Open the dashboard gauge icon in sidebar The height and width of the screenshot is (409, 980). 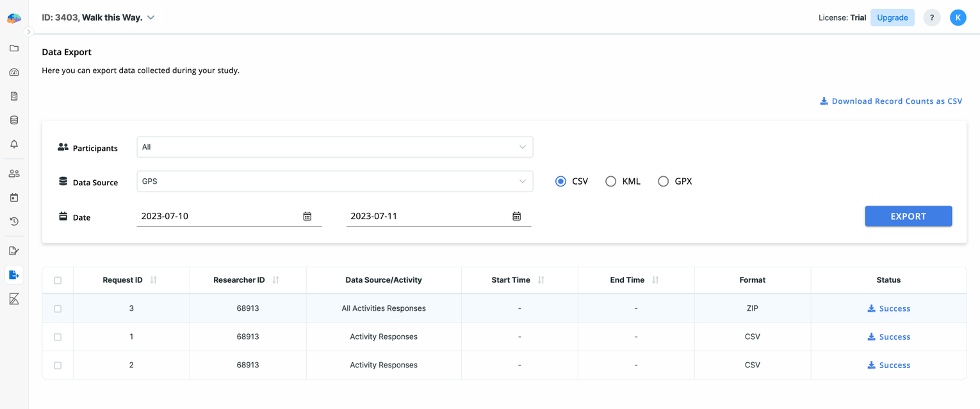point(14,72)
